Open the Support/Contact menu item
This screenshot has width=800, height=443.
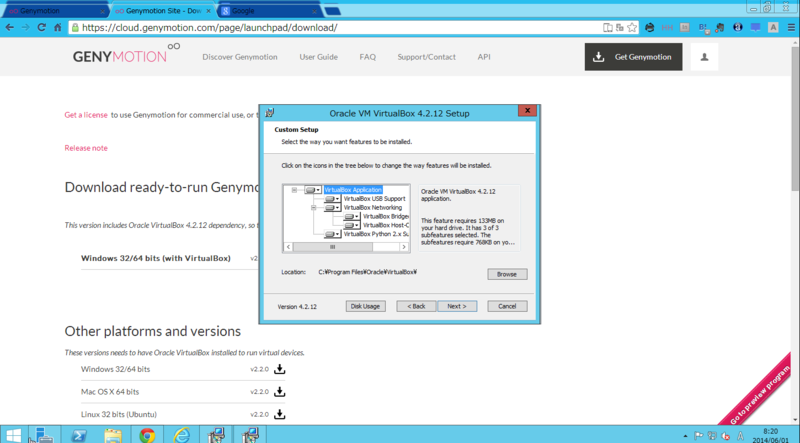[x=427, y=57]
